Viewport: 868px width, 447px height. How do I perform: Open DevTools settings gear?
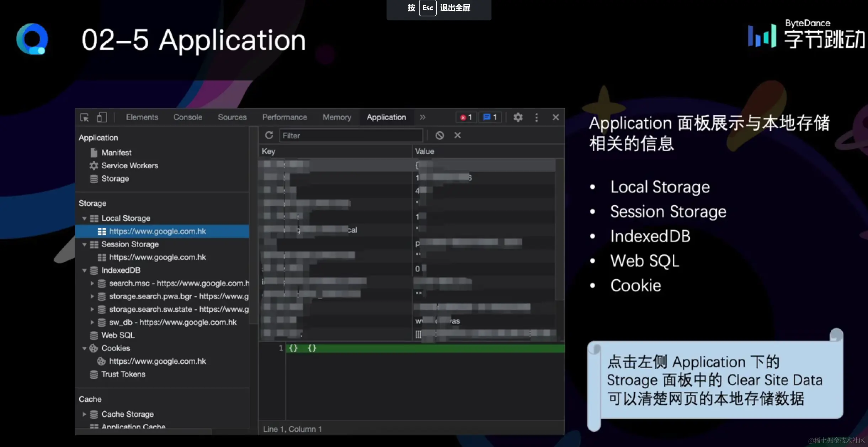(518, 117)
